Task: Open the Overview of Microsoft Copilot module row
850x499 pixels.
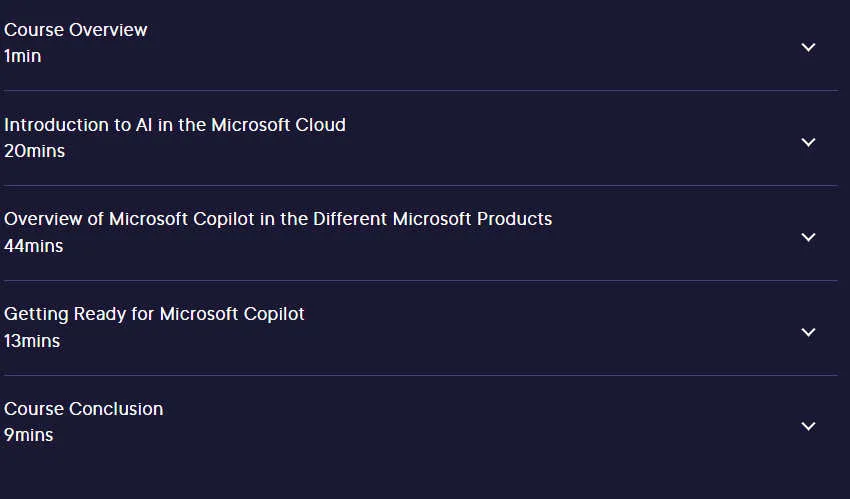Action: pyautogui.click(x=421, y=233)
